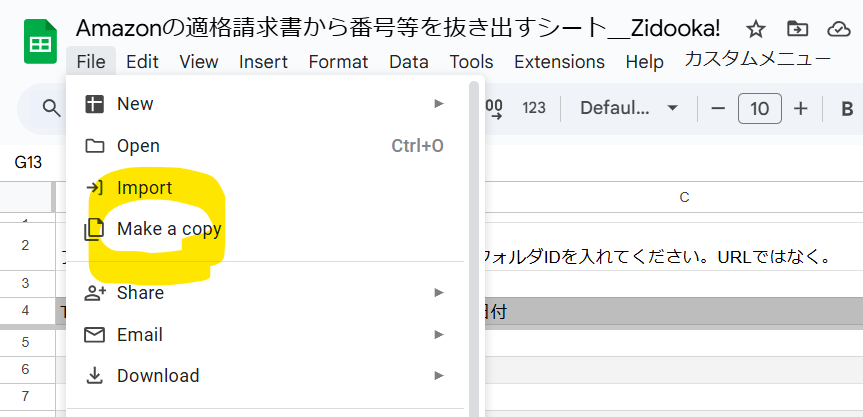The image size is (863, 417).
Task: Click the G13 name box
Action: click(x=28, y=162)
